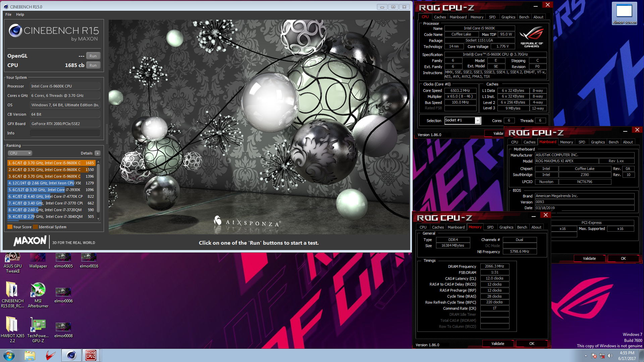Open elmor-screen desktop icon
Screen dimensions: 644x362
tap(624, 13)
